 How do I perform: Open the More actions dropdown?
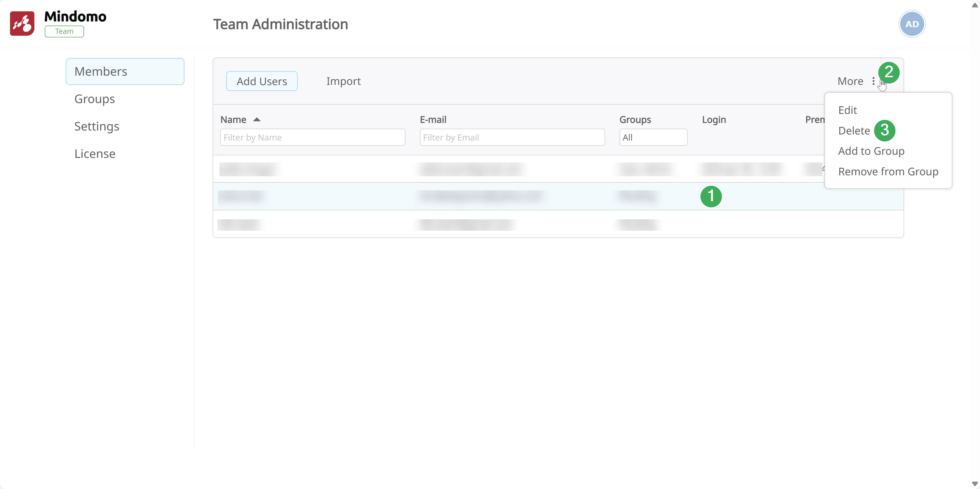coord(851,81)
